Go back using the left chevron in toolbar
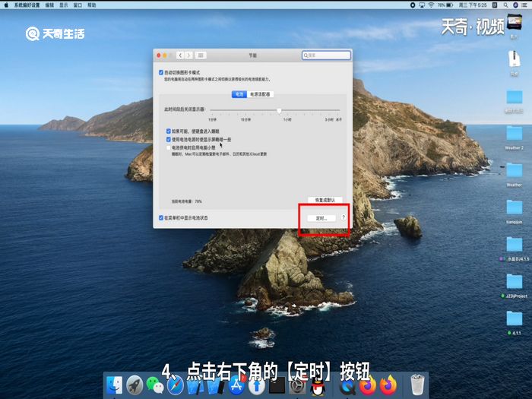This screenshot has height=399, width=532. (x=181, y=55)
